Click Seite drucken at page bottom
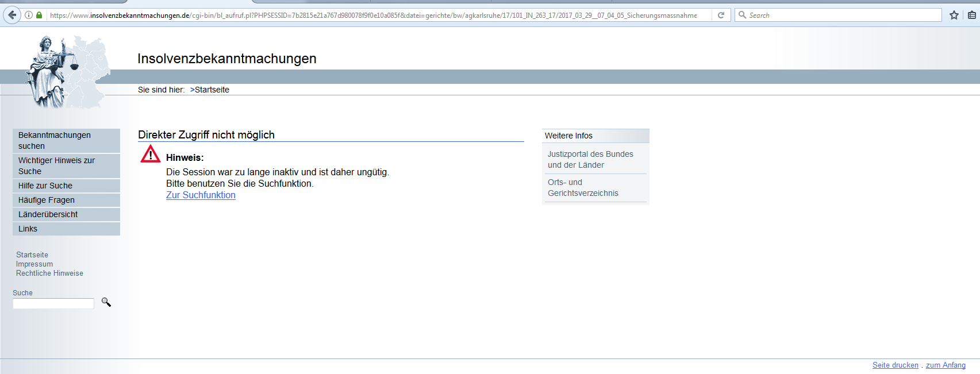The height and width of the screenshot is (374, 980). tap(895, 365)
